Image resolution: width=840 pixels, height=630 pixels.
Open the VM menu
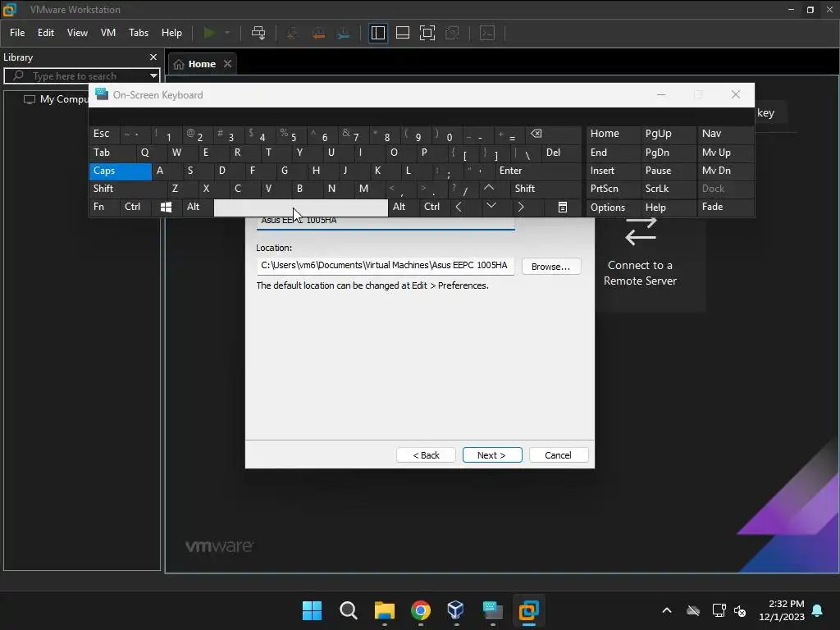pyautogui.click(x=108, y=33)
